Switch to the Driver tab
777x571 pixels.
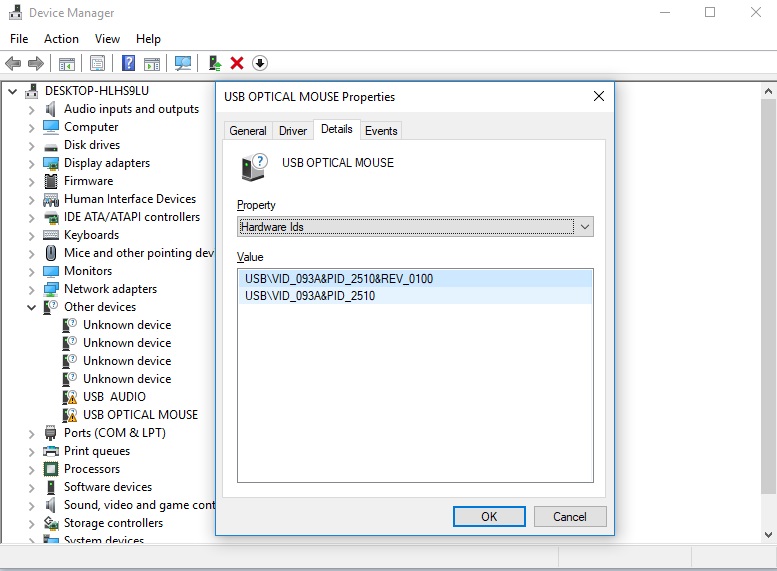point(293,131)
